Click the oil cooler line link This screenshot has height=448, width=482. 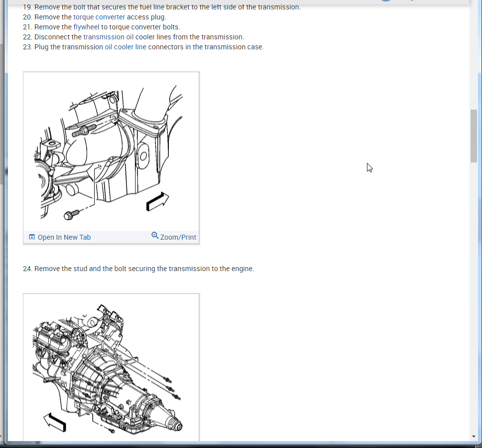coord(125,47)
